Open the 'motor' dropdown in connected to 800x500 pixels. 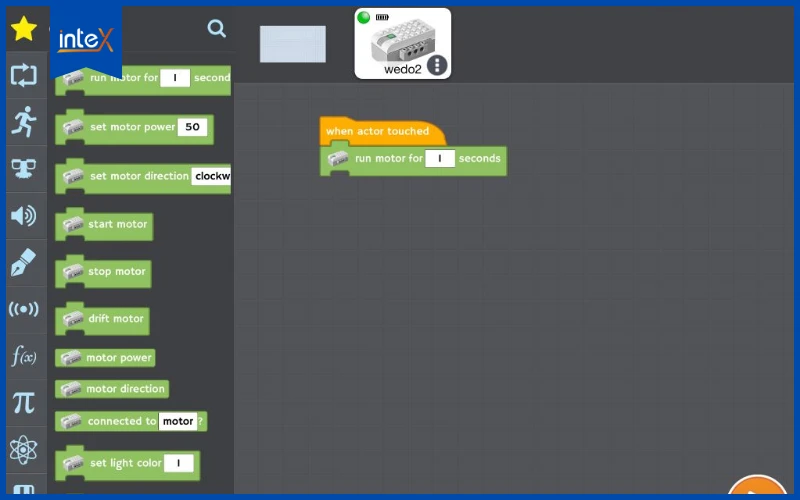pyautogui.click(x=178, y=421)
